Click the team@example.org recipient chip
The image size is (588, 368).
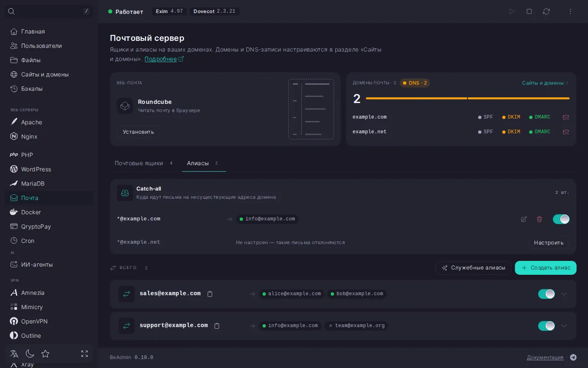[x=356, y=326]
